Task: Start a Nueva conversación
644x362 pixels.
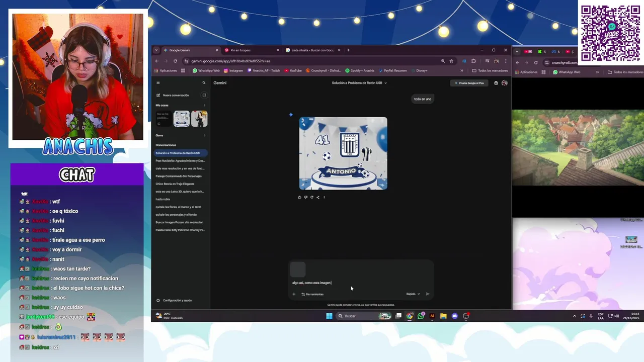Action: [173, 95]
